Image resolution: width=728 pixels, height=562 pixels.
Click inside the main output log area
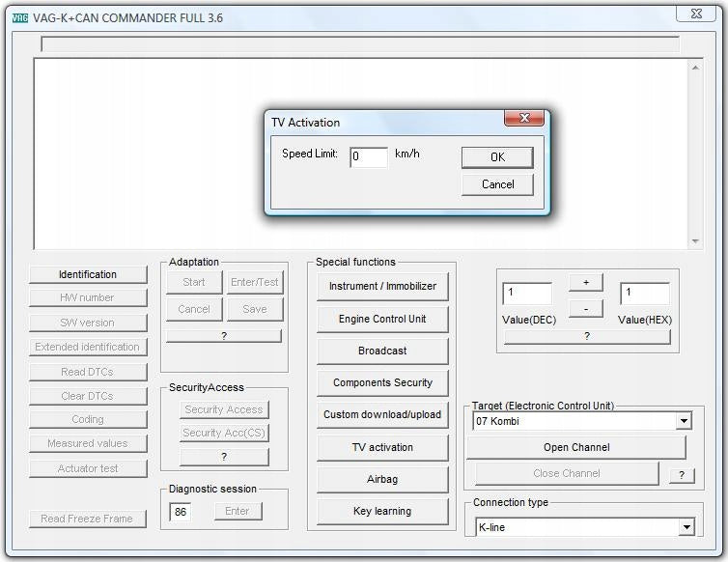(360, 154)
